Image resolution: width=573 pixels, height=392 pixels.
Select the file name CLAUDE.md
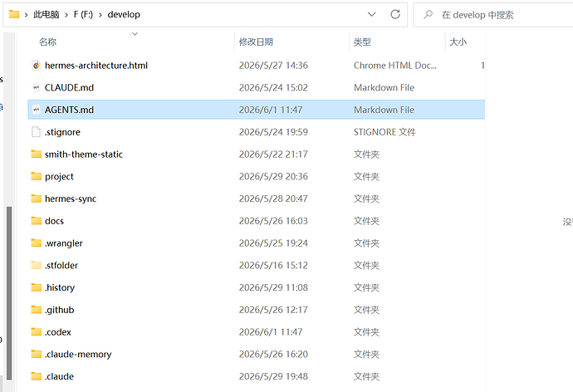(69, 88)
